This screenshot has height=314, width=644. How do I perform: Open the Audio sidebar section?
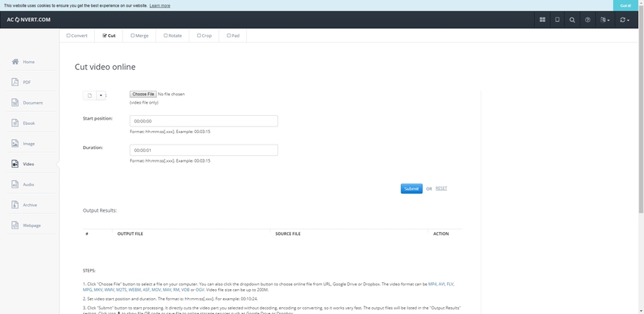click(x=28, y=184)
